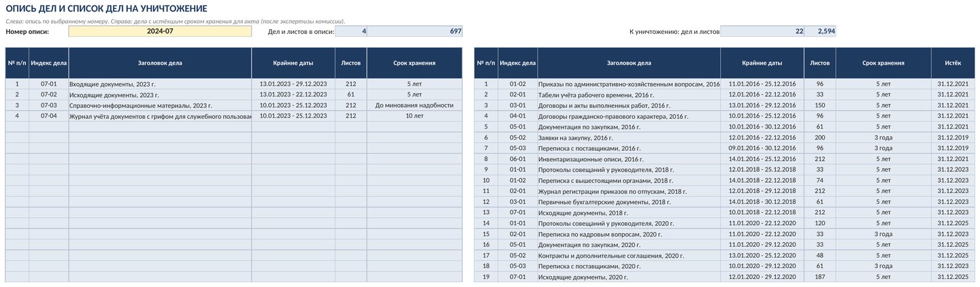Select "Приказы по административно-хозяйственным вопросам, 2016" cell
Screen dimensions: 980x287
629,84
